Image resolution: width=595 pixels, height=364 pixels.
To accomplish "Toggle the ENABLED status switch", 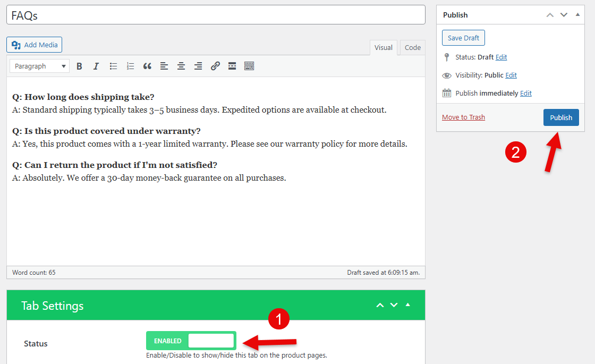I will (x=191, y=341).
